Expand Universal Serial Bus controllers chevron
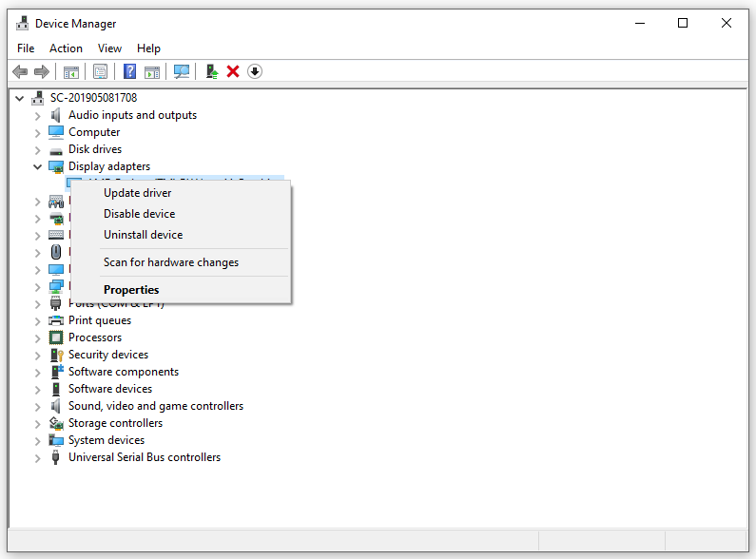The height and width of the screenshot is (559, 756). click(38, 458)
